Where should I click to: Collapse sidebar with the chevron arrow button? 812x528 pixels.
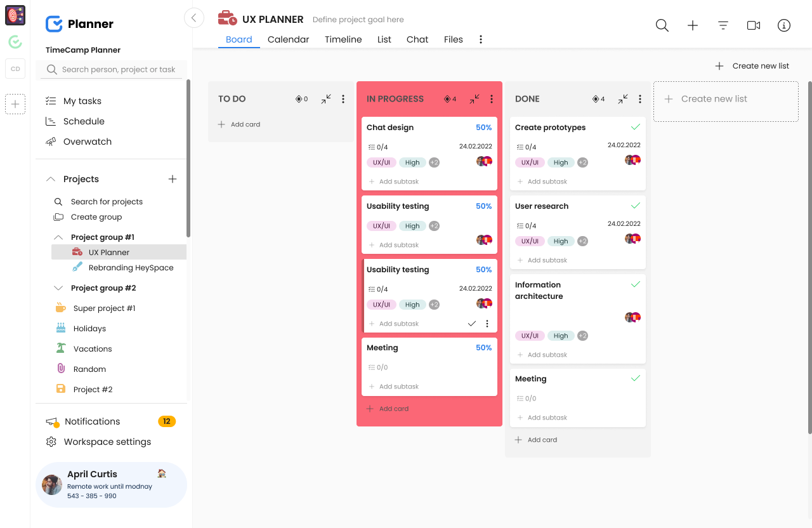[194, 18]
